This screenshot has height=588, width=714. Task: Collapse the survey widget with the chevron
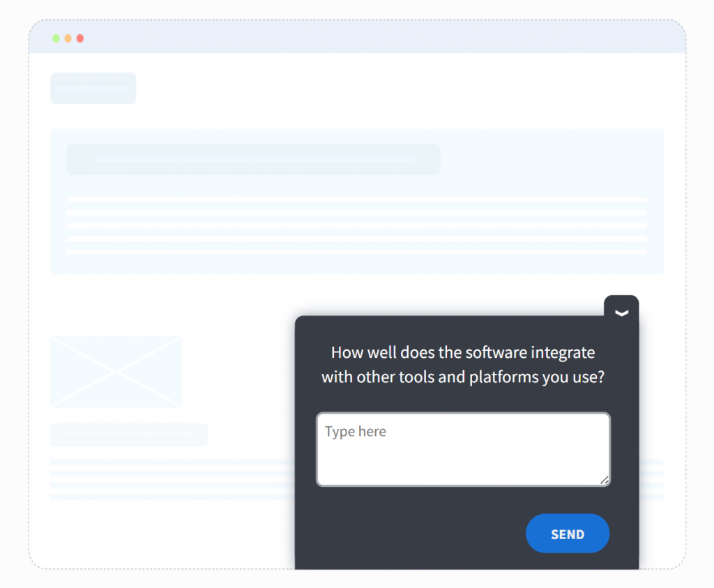click(621, 312)
